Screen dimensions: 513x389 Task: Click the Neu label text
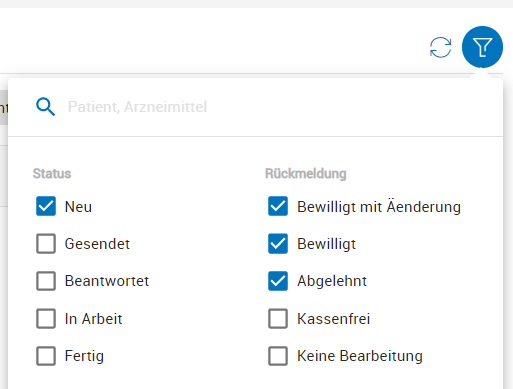[78, 207]
